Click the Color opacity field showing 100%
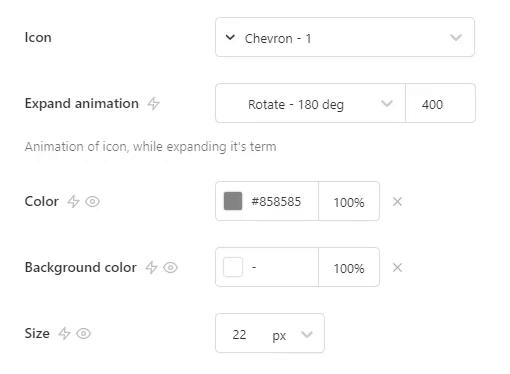This screenshot has width=510, height=374. pyautogui.click(x=349, y=201)
